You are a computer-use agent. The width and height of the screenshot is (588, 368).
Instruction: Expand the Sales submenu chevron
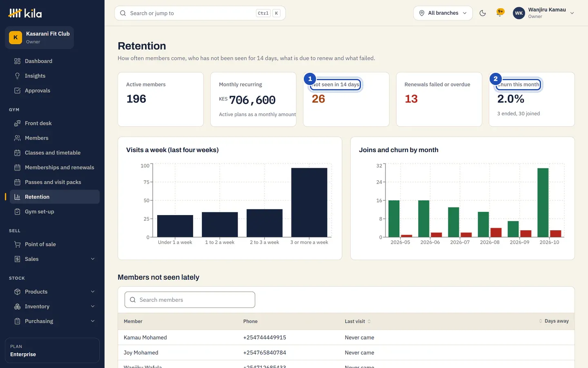tap(93, 259)
